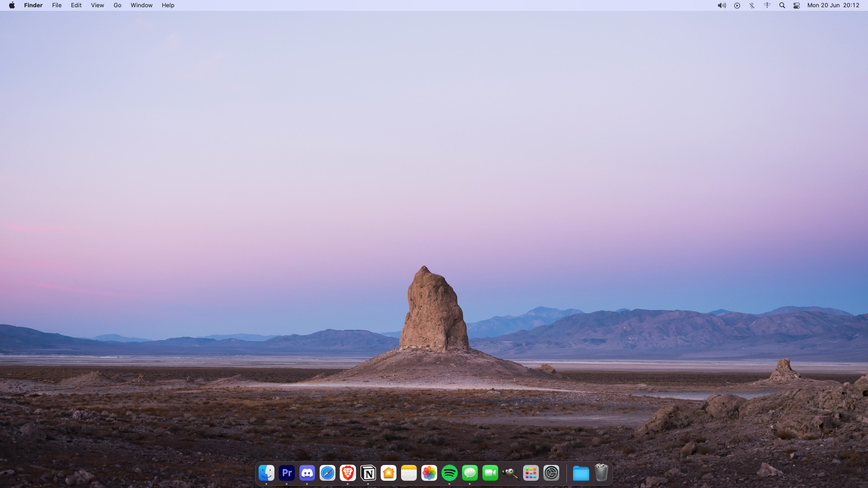Click the Wi-Fi status icon in menu bar
The height and width of the screenshot is (488, 868).
[767, 5]
